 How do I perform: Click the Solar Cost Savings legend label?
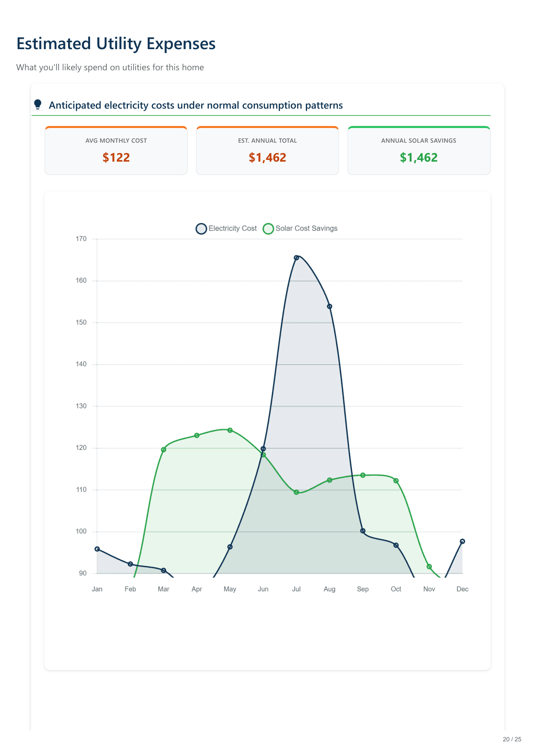coord(306,228)
